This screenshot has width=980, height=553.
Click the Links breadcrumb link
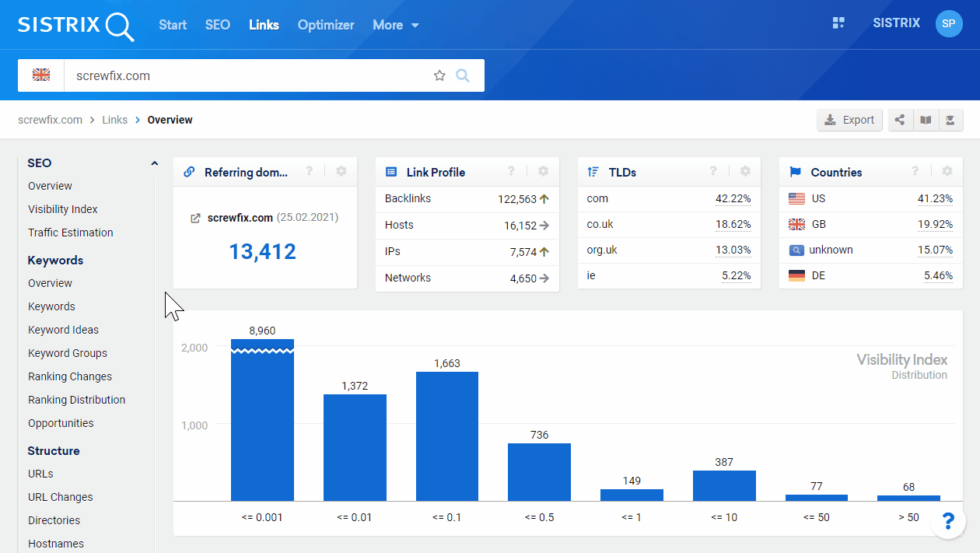[114, 120]
